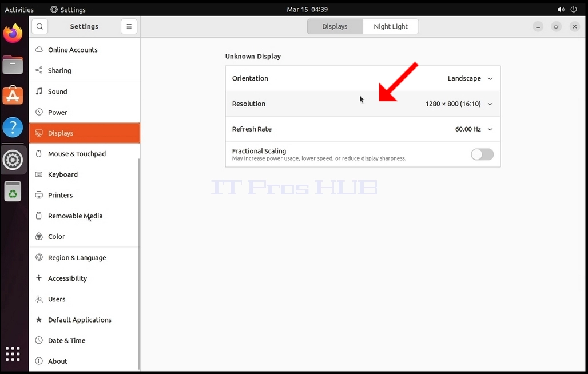Click the Default Applications star icon

(39, 320)
